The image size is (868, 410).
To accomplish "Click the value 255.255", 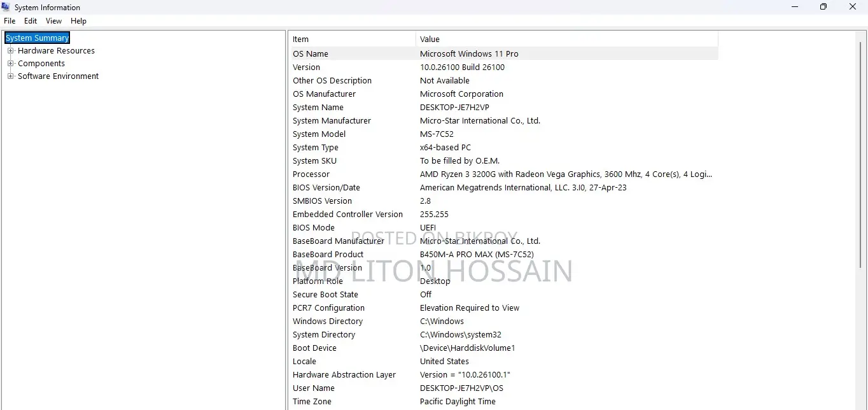I will click(434, 215).
